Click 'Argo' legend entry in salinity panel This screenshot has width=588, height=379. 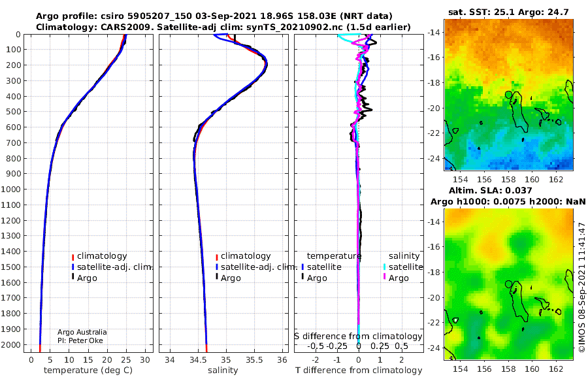pos(231,278)
